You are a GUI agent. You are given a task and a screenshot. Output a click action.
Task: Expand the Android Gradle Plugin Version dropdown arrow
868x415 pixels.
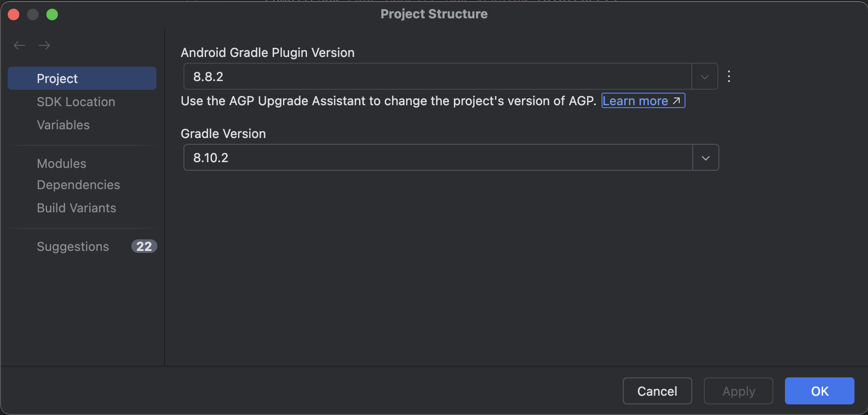coord(705,77)
